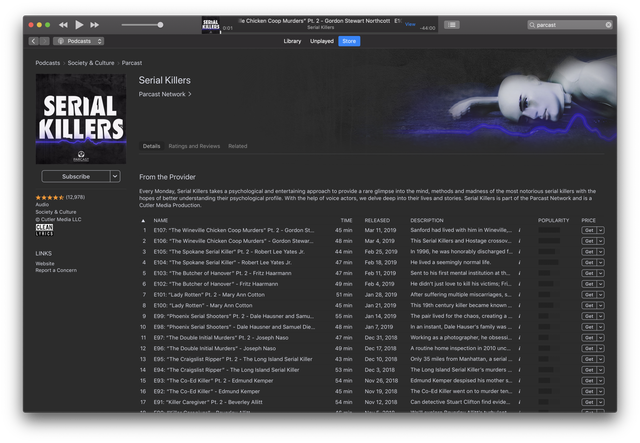Go forward using the forward arrow
The height and width of the screenshot is (443, 640).
click(x=45, y=41)
